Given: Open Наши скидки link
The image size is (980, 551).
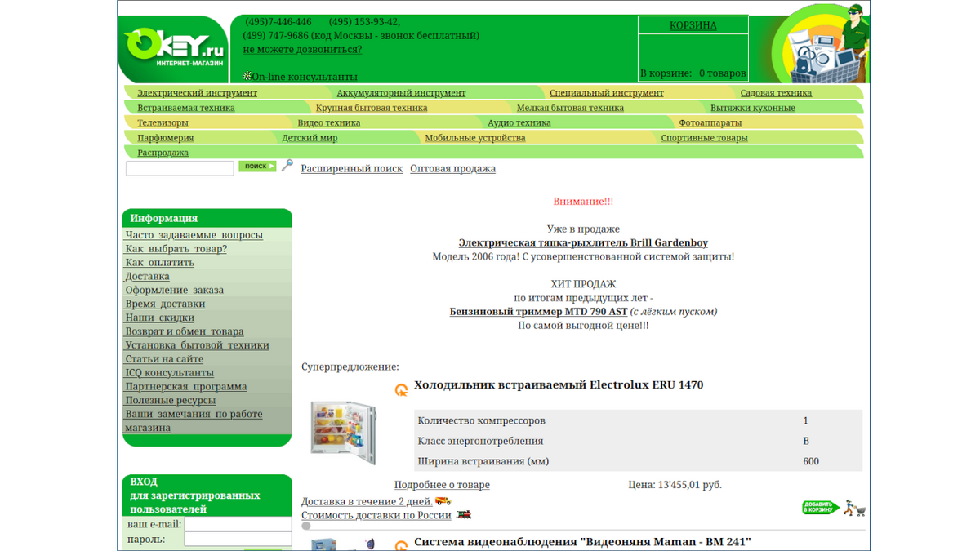Looking at the screenshot, I should tap(159, 318).
